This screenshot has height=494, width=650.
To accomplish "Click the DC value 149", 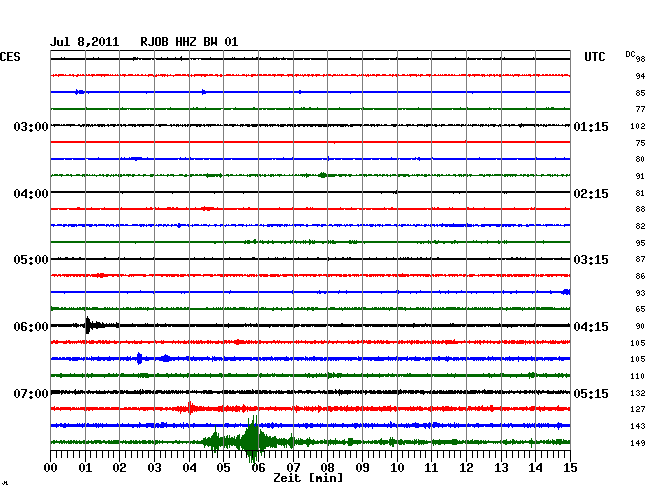I will pyautogui.click(x=638, y=443).
